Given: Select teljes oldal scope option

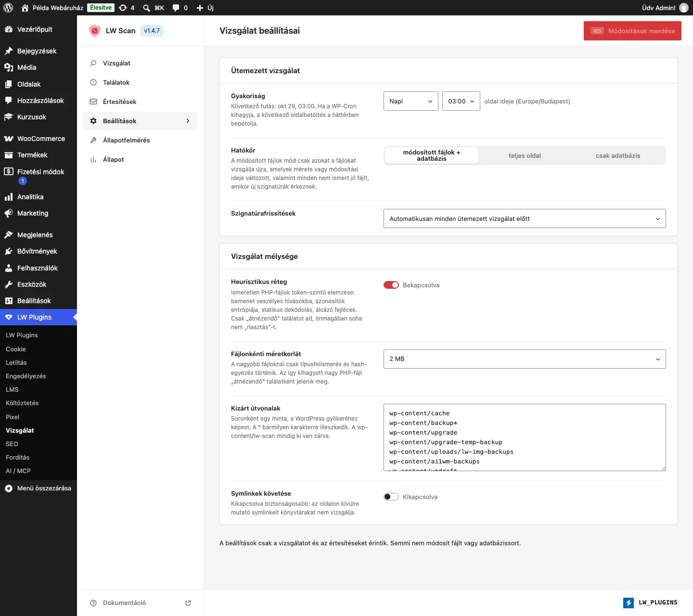Looking at the screenshot, I should pos(525,155).
